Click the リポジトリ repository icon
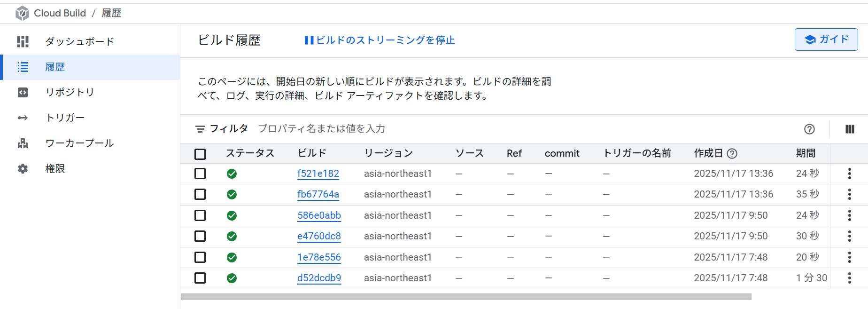This screenshot has width=868, height=309. click(23, 92)
